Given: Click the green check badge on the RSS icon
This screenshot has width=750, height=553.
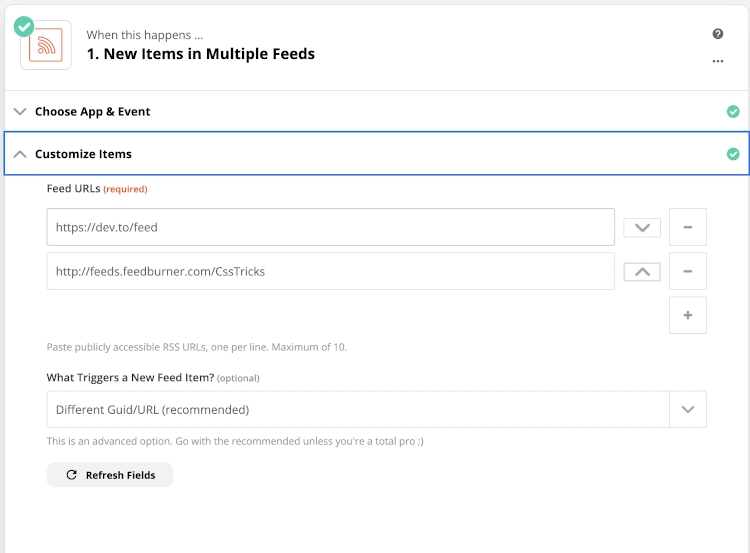Looking at the screenshot, I should [x=24, y=27].
